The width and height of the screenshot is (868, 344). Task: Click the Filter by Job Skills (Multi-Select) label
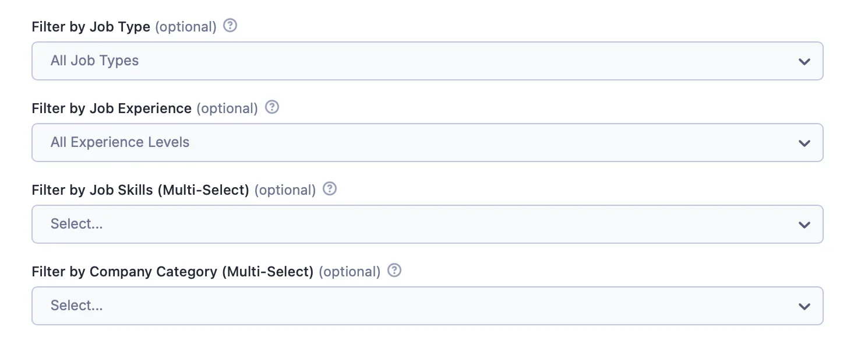[140, 190]
